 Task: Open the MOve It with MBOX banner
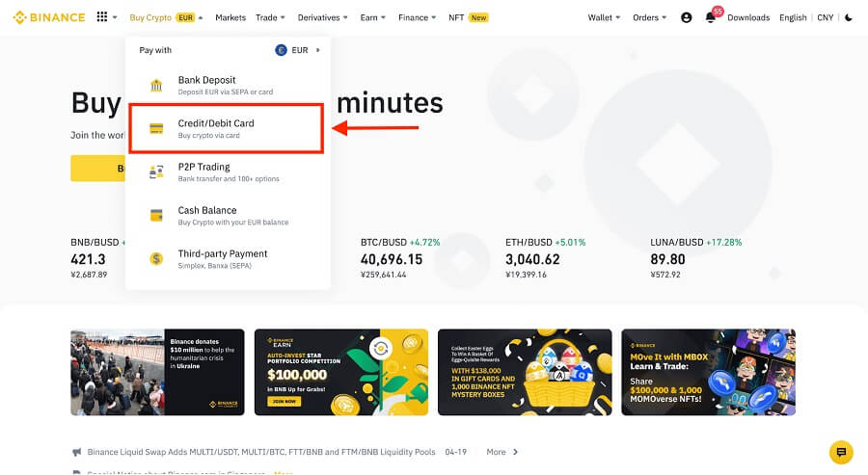(x=709, y=372)
